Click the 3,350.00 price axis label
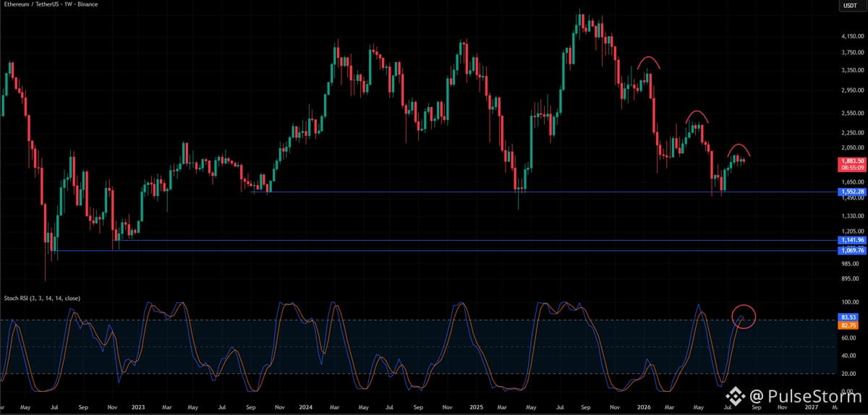Screen dimensions: 868x415 [852, 70]
